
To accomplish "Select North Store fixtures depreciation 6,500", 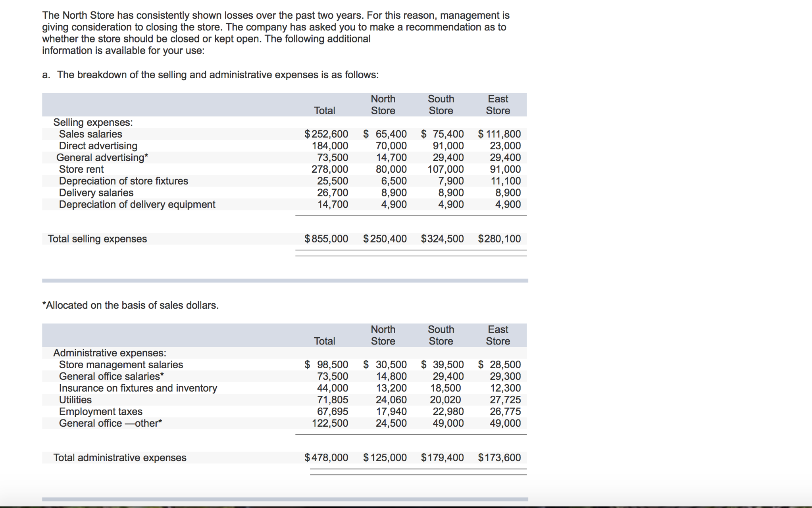I will point(394,181).
